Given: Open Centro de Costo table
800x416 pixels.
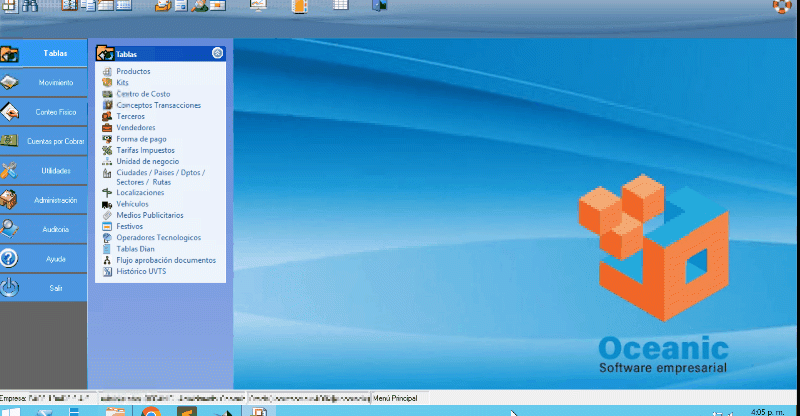Looking at the screenshot, I should pos(142,94).
